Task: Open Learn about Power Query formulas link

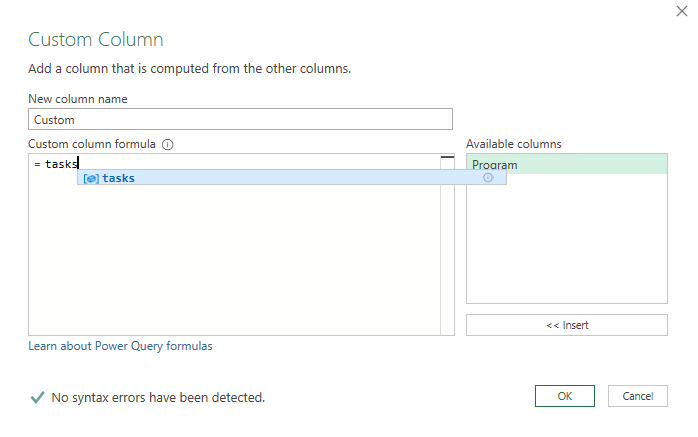Action: [120, 346]
